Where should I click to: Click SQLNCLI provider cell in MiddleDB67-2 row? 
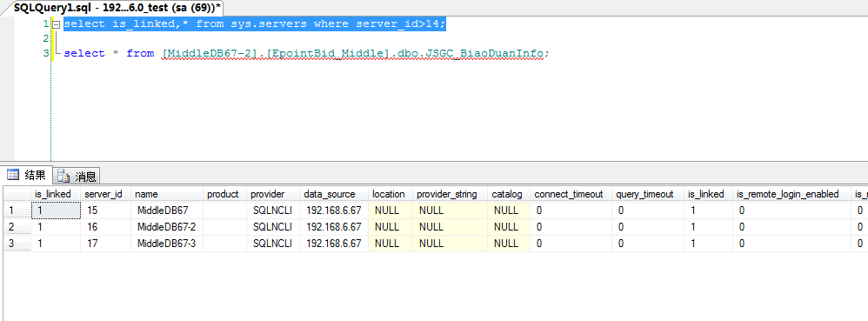[x=273, y=227]
